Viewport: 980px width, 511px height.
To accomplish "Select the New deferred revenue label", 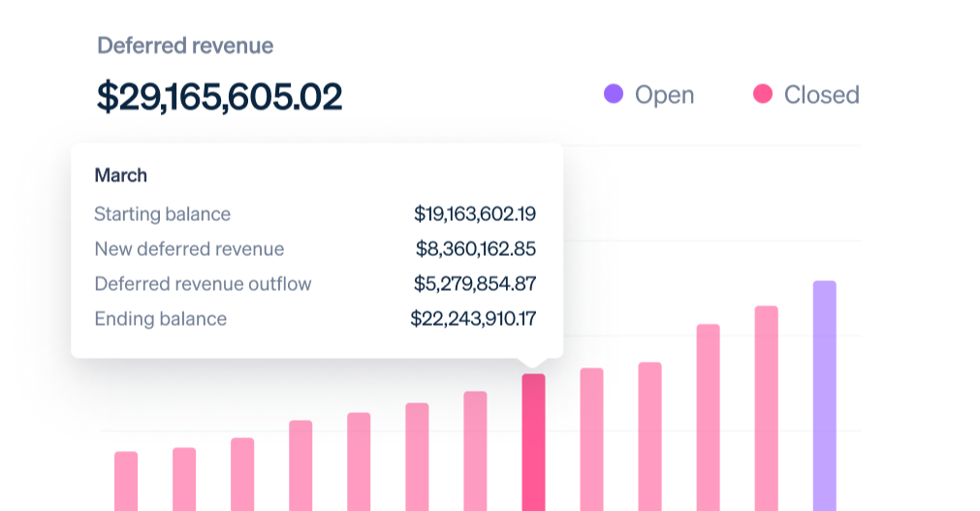I will pyautogui.click(x=189, y=249).
